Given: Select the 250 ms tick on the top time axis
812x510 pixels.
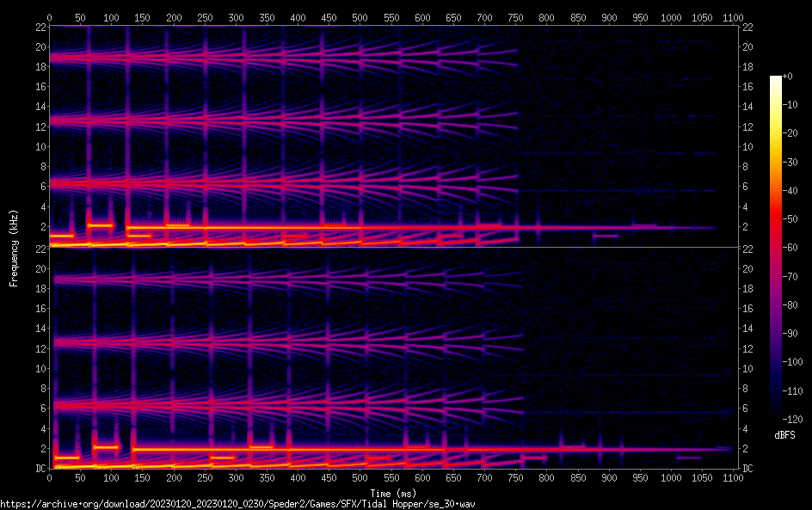Looking at the screenshot, I should click(x=205, y=17).
